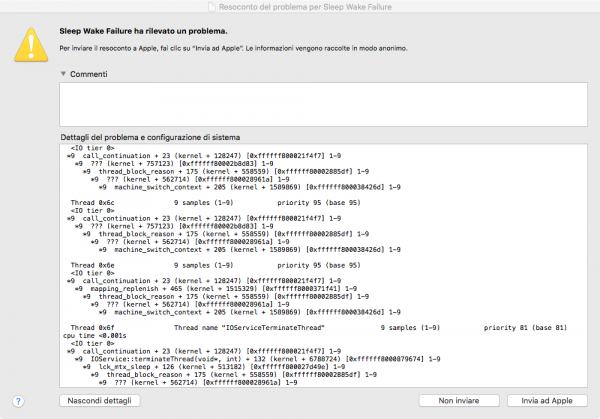
Task: Click the 'Per inviare il resoconto a Apple' instruction text
Action: (233, 48)
